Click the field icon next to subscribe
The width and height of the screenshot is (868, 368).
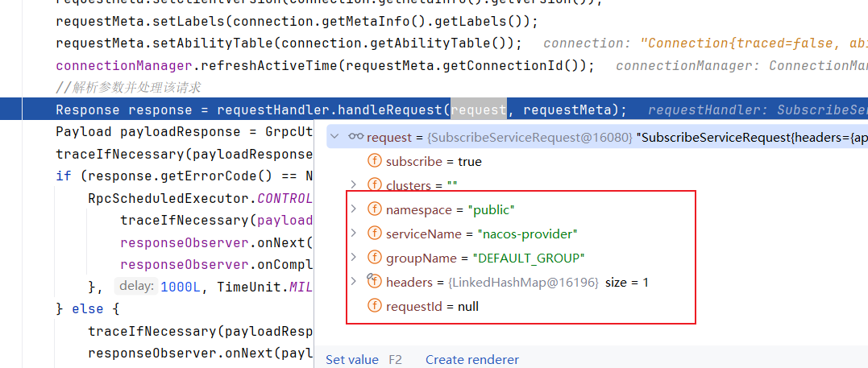coord(374,161)
